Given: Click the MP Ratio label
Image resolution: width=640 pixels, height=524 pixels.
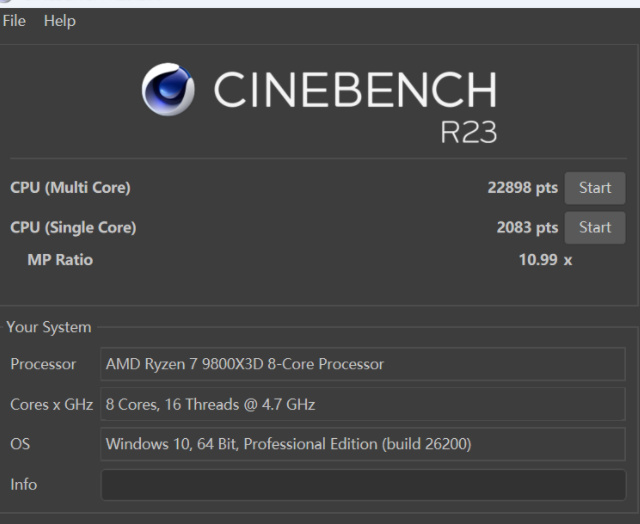Looking at the screenshot, I should (x=60, y=260).
